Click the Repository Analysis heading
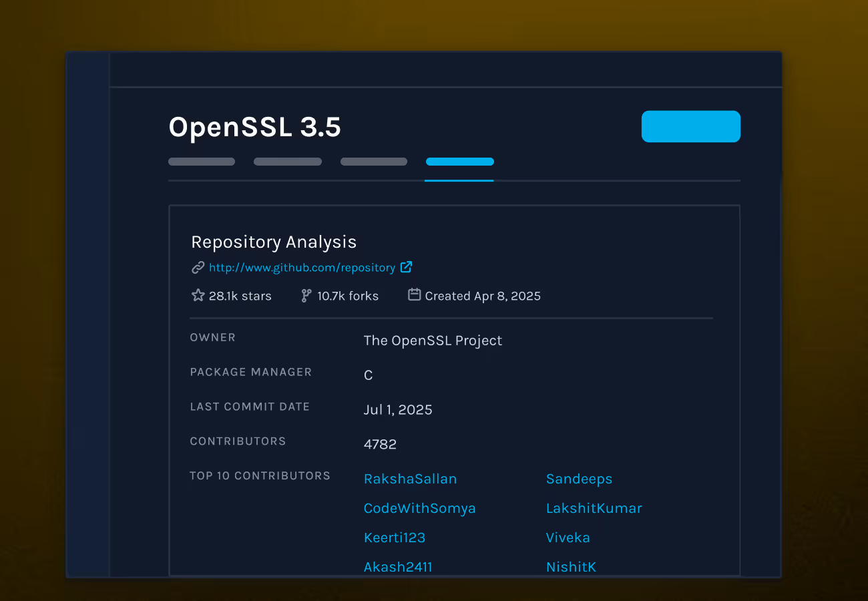Viewport: 868px width, 601px height. (x=274, y=242)
